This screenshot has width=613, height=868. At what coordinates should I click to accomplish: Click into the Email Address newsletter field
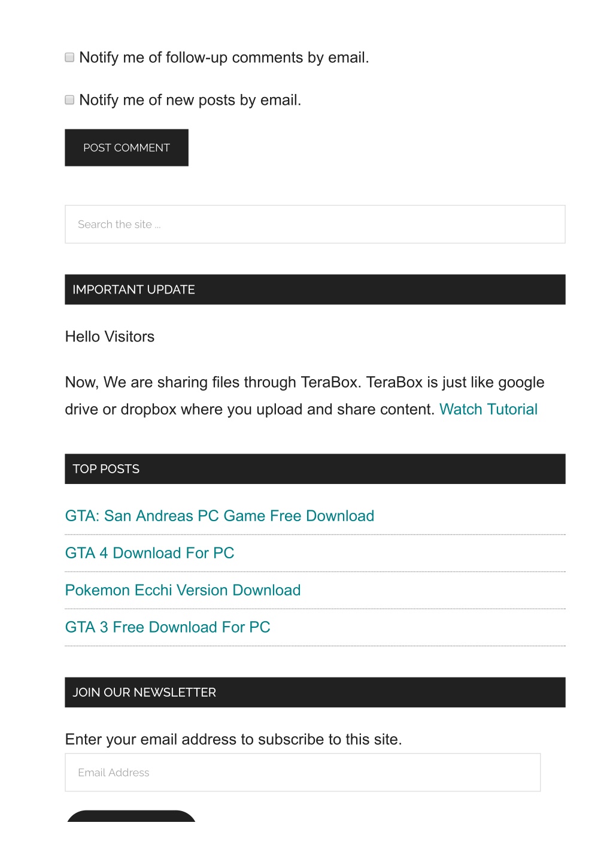tap(303, 773)
